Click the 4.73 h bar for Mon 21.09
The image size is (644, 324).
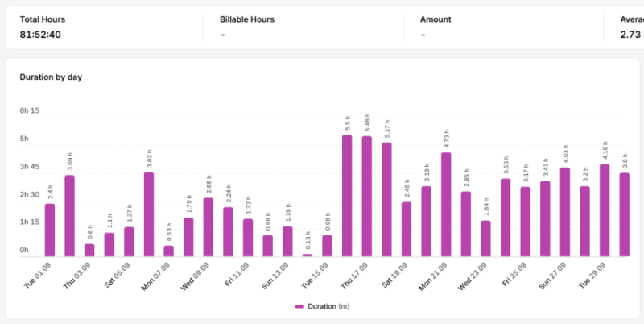pyautogui.click(x=446, y=205)
